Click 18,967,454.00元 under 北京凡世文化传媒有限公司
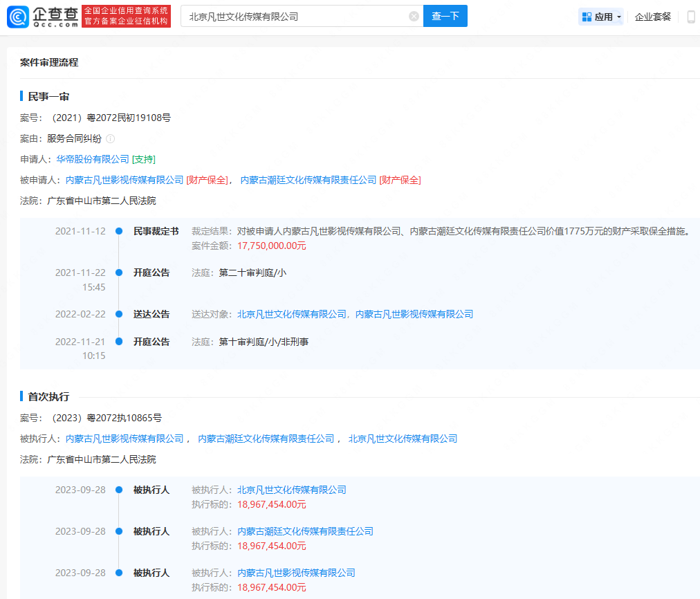 271,505
